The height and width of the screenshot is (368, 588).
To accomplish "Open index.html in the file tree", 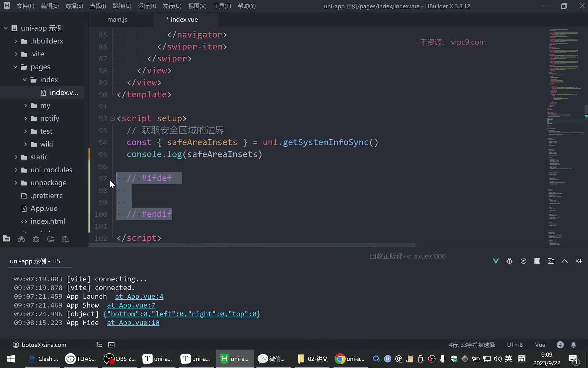I will pos(47,221).
